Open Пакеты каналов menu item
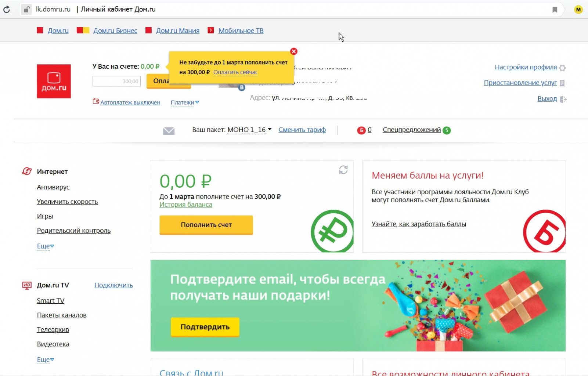 pyautogui.click(x=62, y=315)
